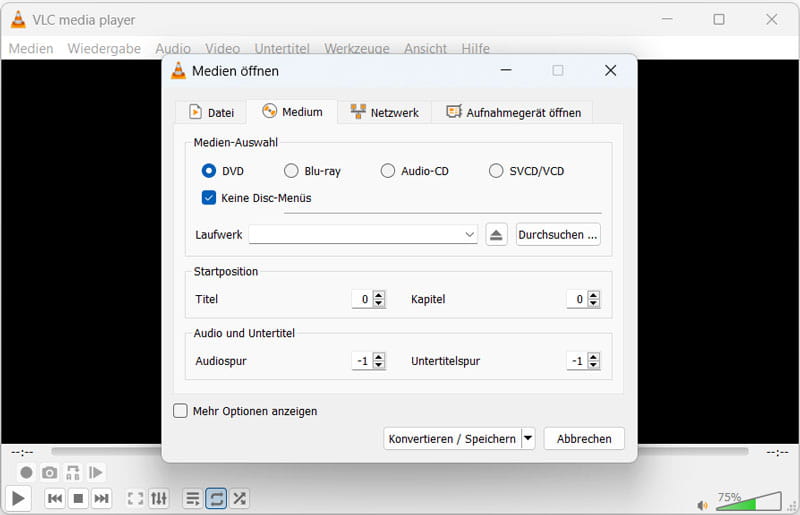Decrease the Audiospur value
Screen dimensions: 800x515
coord(379,365)
